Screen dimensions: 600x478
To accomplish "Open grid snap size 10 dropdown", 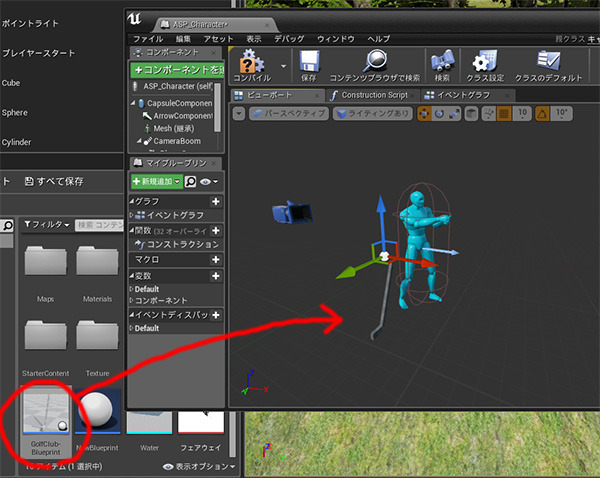I will [x=522, y=114].
